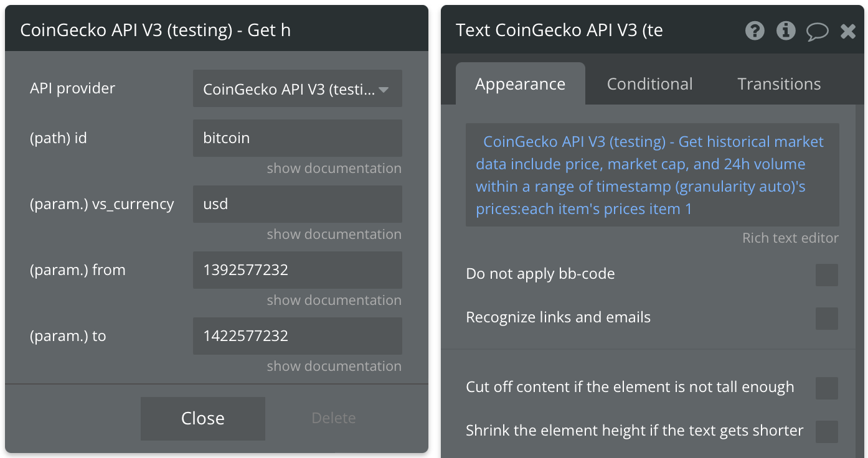Open the help question mark icon
Image resolution: width=868 pixels, height=458 pixels.
pyautogui.click(x=755, y=30)
